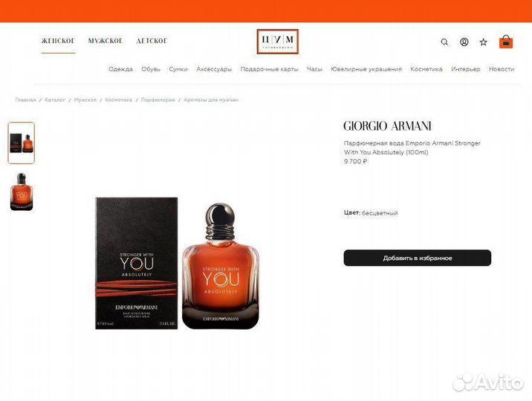
Task: Go to Парфюмерия in the breadcrumb
Action: pyautogui.click(x=158, y=100)
